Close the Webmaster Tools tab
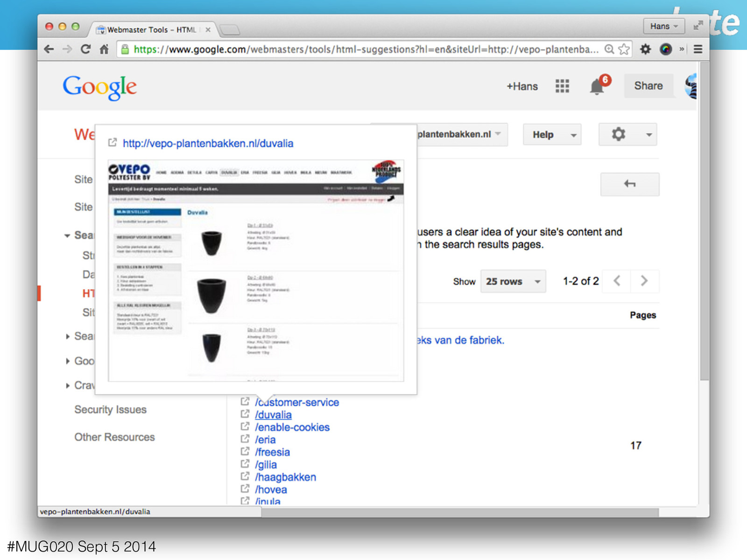Screen dimensions: 747x560 208,29
